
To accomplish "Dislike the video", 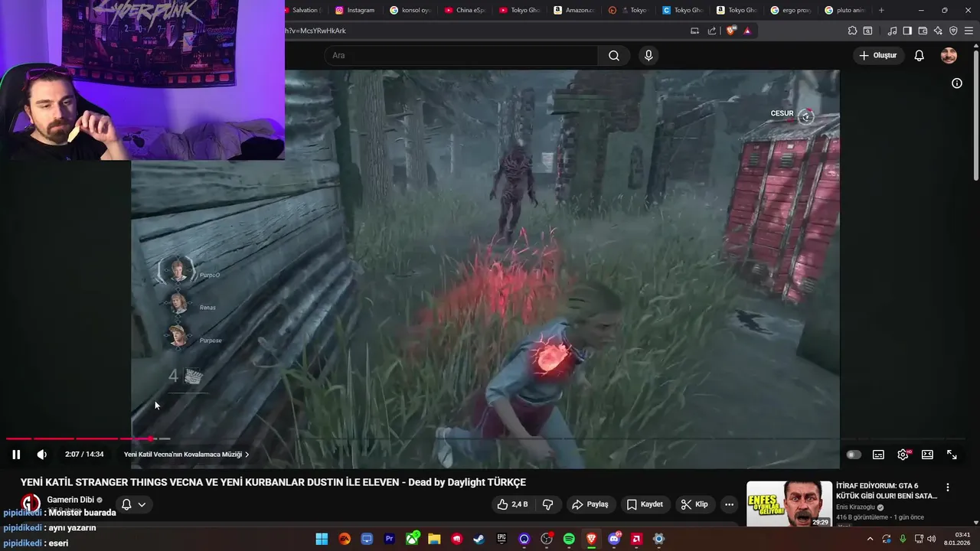I will (548, 504).
